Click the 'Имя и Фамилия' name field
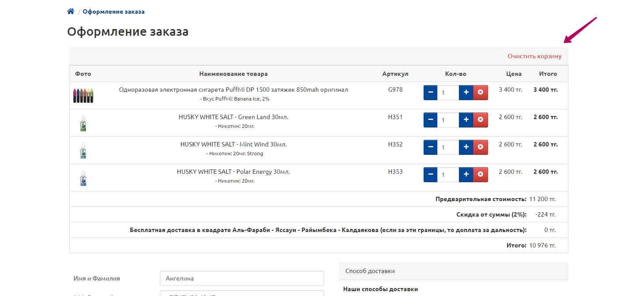Image resolution: width=644 pixels, height=296 pixels. pos(242,278)
